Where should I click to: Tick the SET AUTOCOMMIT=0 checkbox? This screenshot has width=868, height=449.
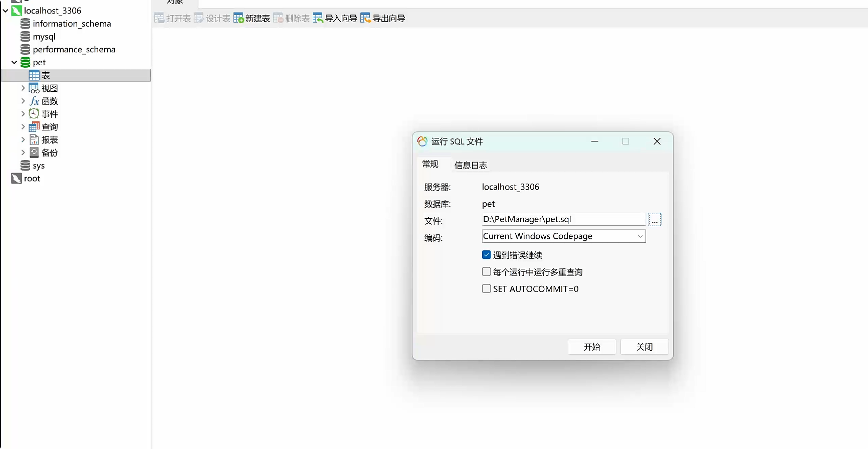pos(486,289)
